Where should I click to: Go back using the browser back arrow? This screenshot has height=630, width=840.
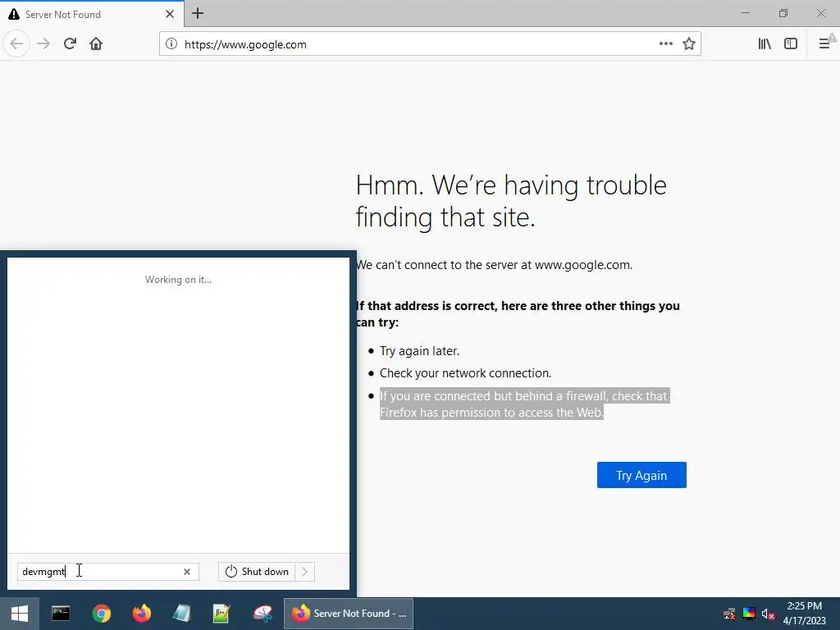[x=16, y=44]
